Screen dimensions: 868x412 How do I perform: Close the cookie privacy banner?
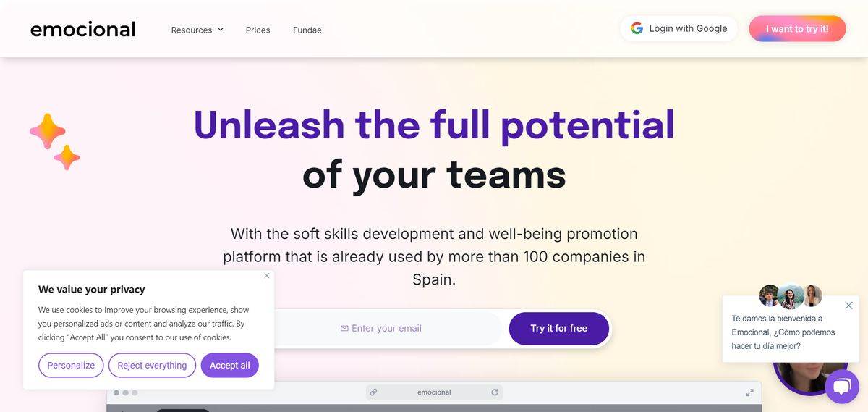coord(267,276)
